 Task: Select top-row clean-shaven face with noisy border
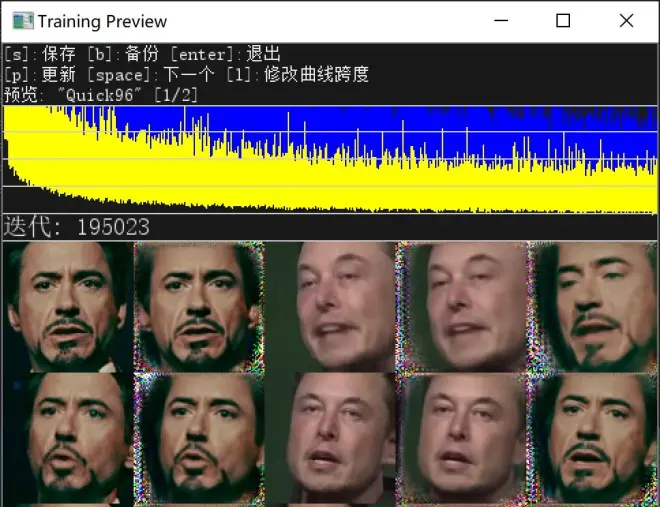[x=461, y=307]
